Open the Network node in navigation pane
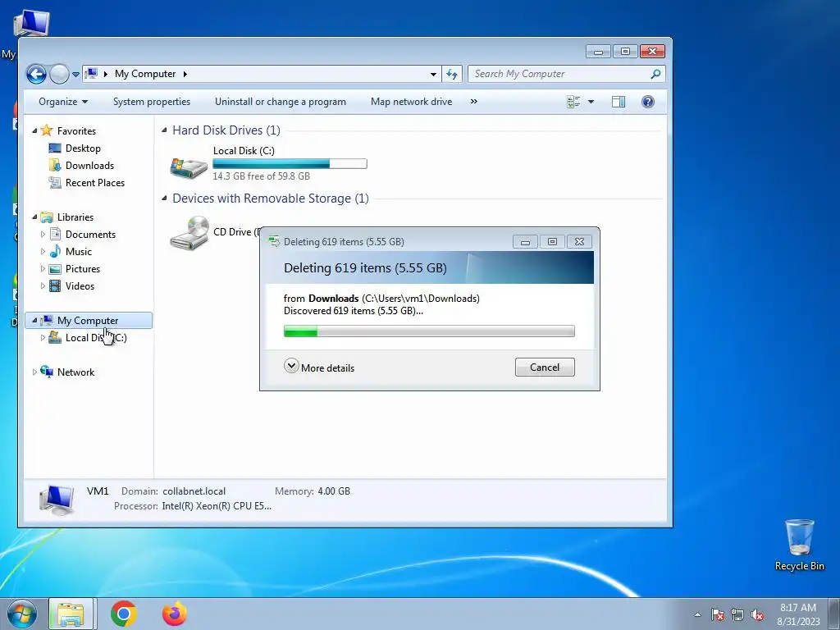The image size is (840, 630). tap(75, 372)
